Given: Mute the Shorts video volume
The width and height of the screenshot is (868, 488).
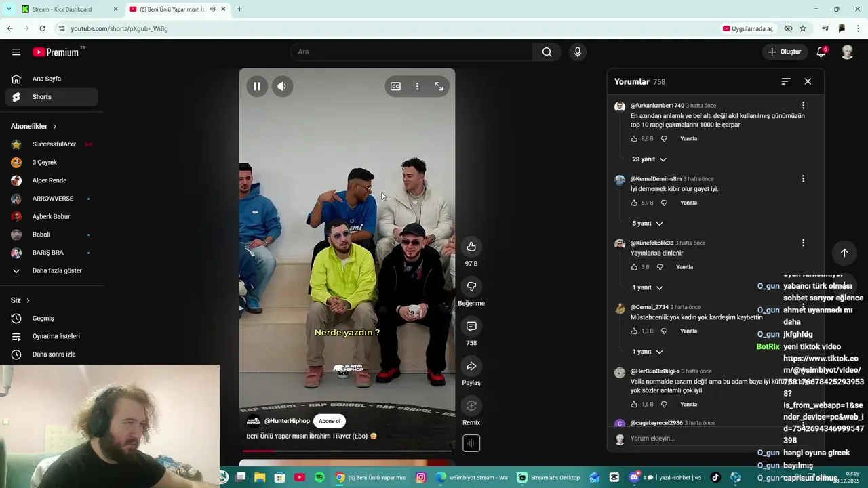Looking at the screenshot, I should click(282, 86).
